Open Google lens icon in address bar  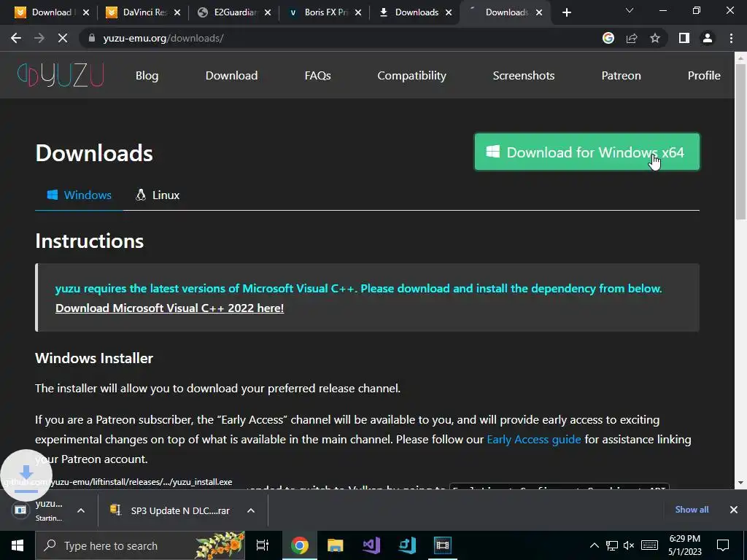(608, 38)
